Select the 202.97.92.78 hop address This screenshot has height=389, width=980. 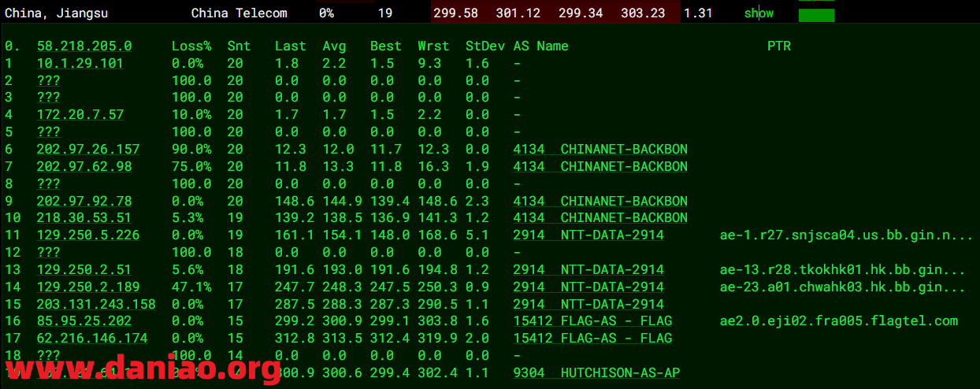[x=84, y=201]
